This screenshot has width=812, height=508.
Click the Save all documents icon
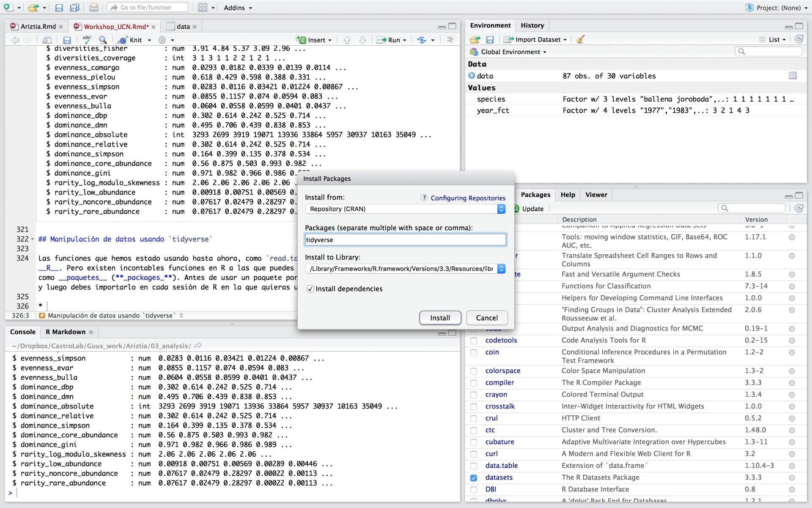pos(74,8)
